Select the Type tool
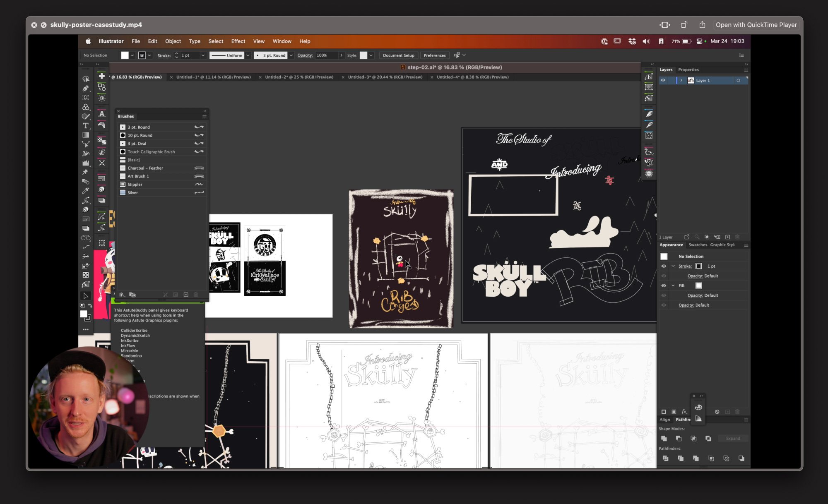 (x=86, y=126)
